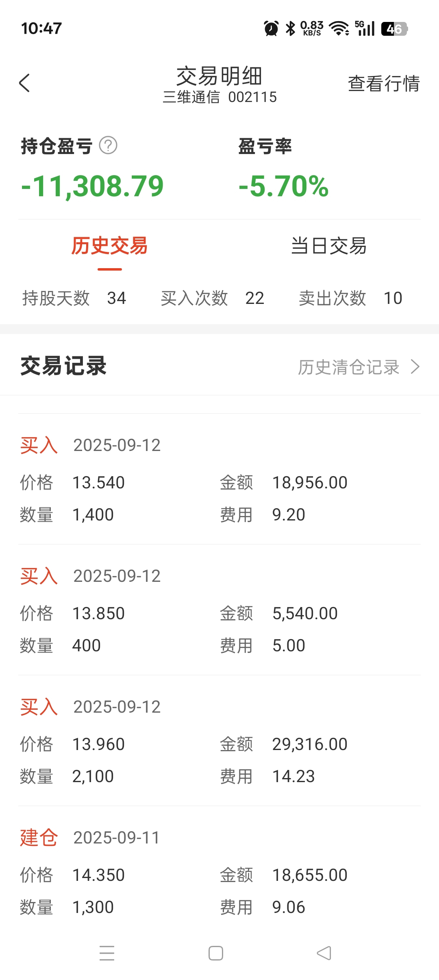Switch to the 历史交易 tab
The height and width of the screenshot is (980, 439).
[x=109, y=246]
